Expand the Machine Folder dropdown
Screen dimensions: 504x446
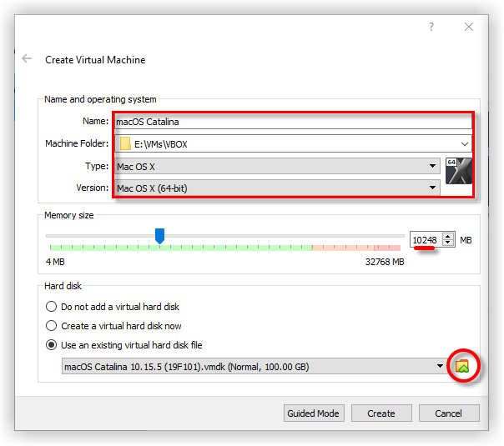tap(464, 144)
